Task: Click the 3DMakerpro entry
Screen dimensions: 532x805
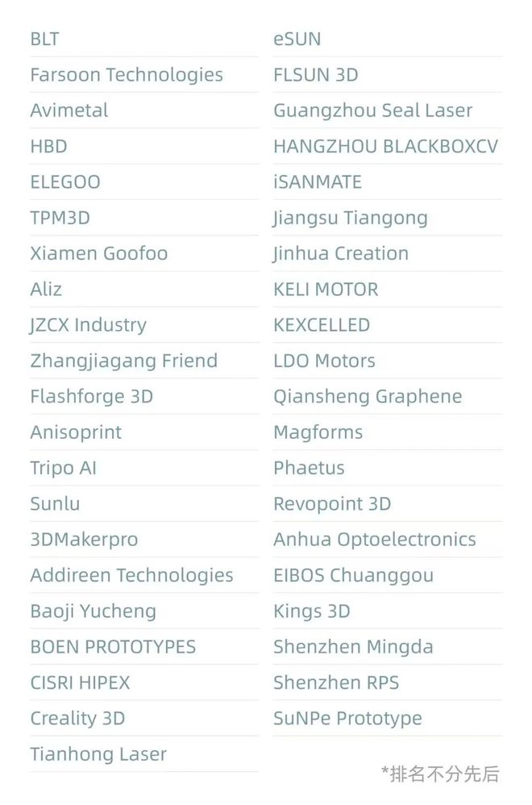Action: [x=84, y=540]
